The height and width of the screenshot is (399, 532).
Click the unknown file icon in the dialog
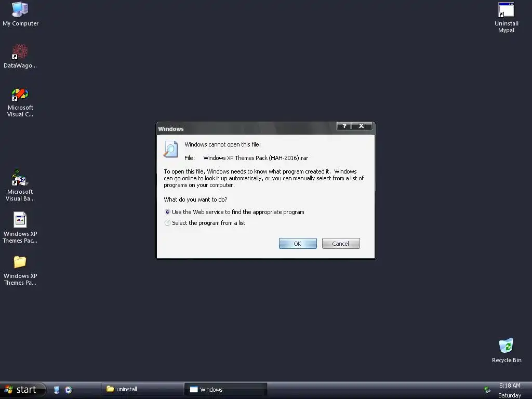[170, 149]
